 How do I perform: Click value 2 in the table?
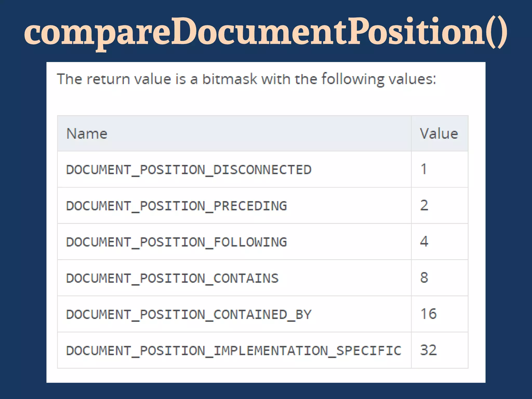[x=424, y=205]
